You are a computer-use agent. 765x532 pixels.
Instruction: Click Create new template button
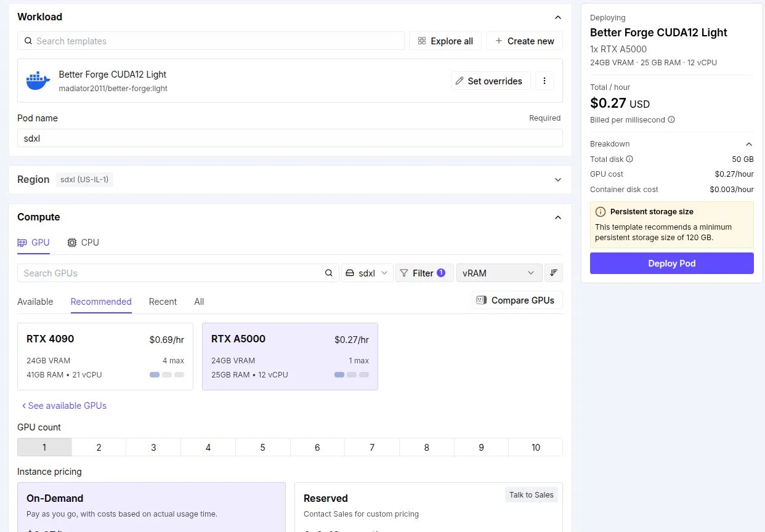(x=524, y=41)
